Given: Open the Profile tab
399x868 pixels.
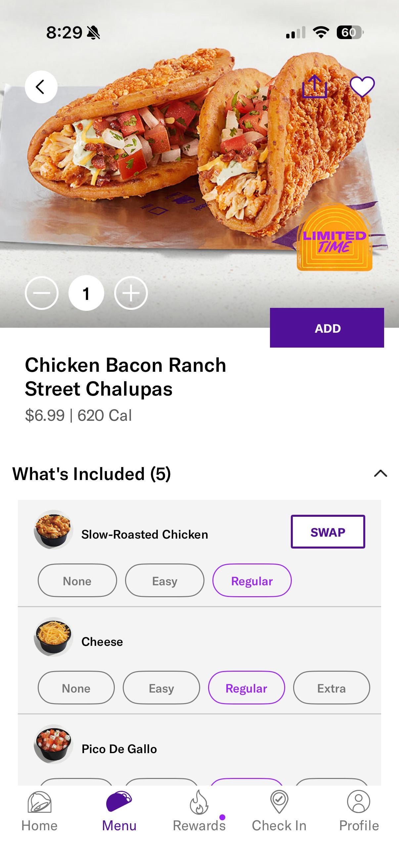Looking at the screenshot, I should (x=359, y=811).
